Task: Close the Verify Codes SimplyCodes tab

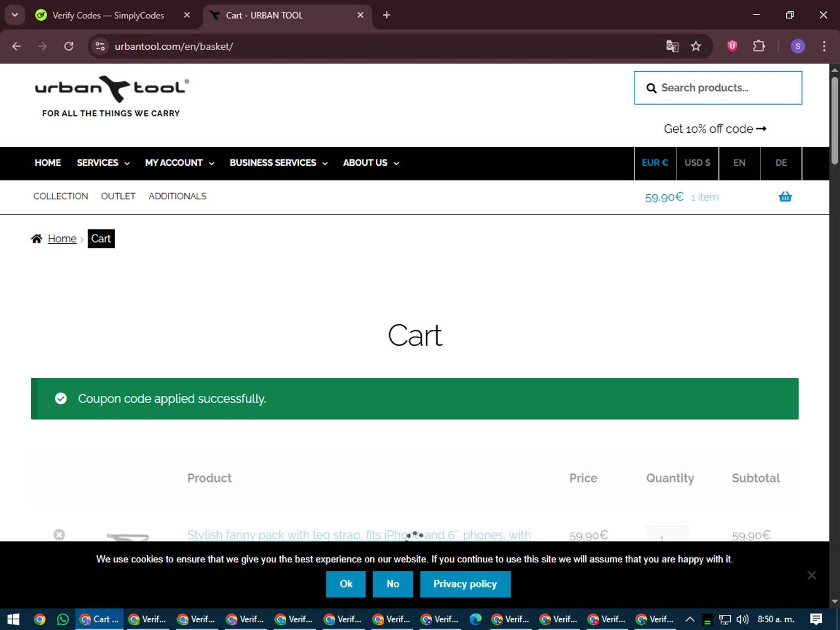Action: tap(187, 15)
